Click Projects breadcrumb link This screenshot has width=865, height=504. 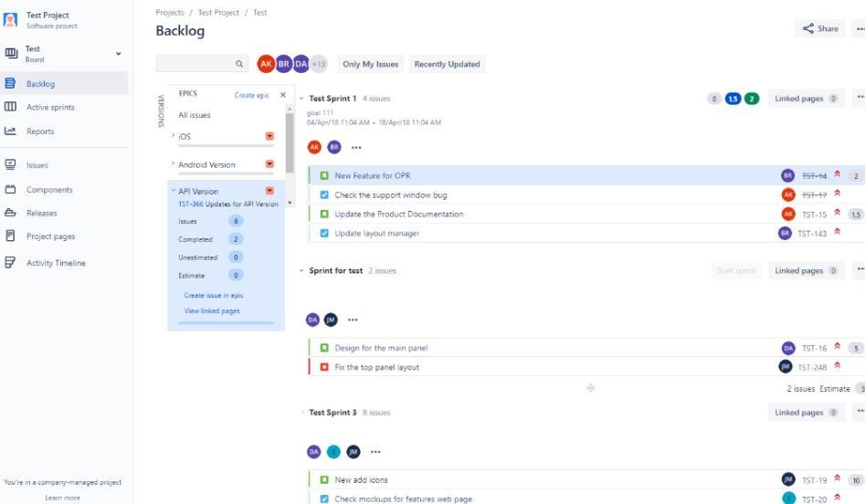pyautogui.click(x=170, y=12)
